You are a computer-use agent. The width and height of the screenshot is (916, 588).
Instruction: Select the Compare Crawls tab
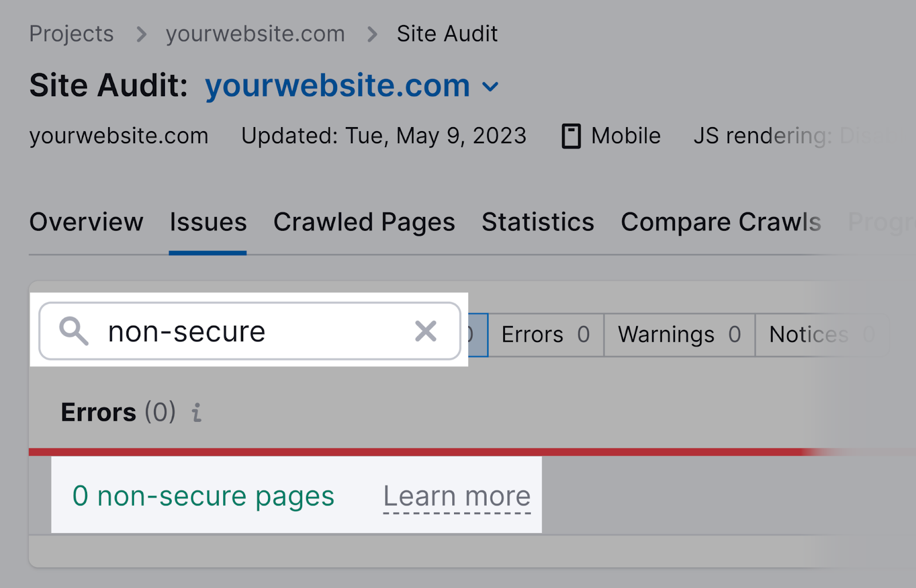[x=721, y=223]
